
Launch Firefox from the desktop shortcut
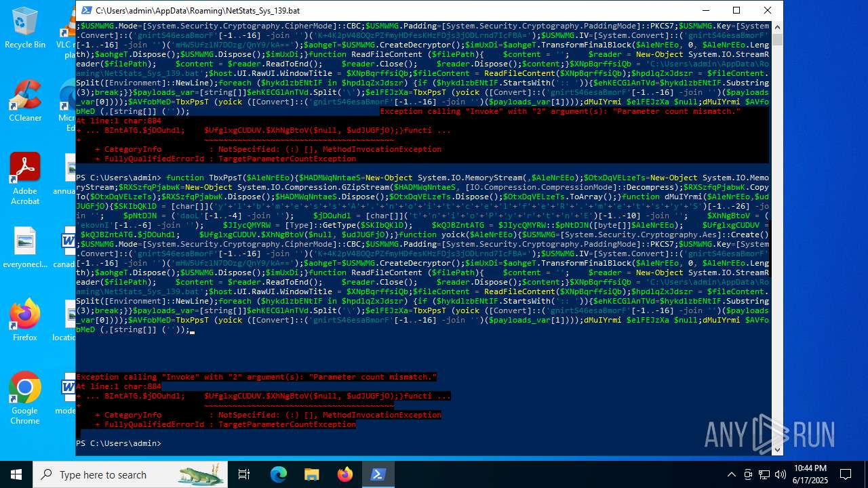point(25,320)
